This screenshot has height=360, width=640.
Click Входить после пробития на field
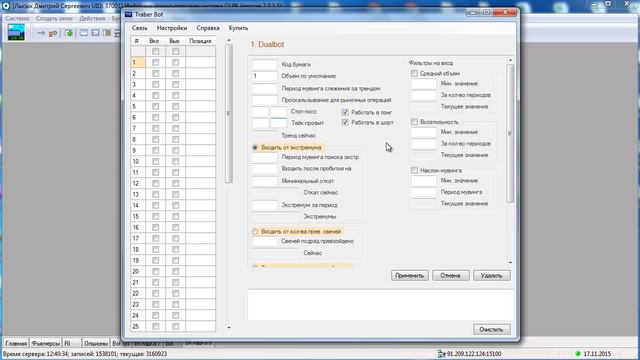click(264, 169)
